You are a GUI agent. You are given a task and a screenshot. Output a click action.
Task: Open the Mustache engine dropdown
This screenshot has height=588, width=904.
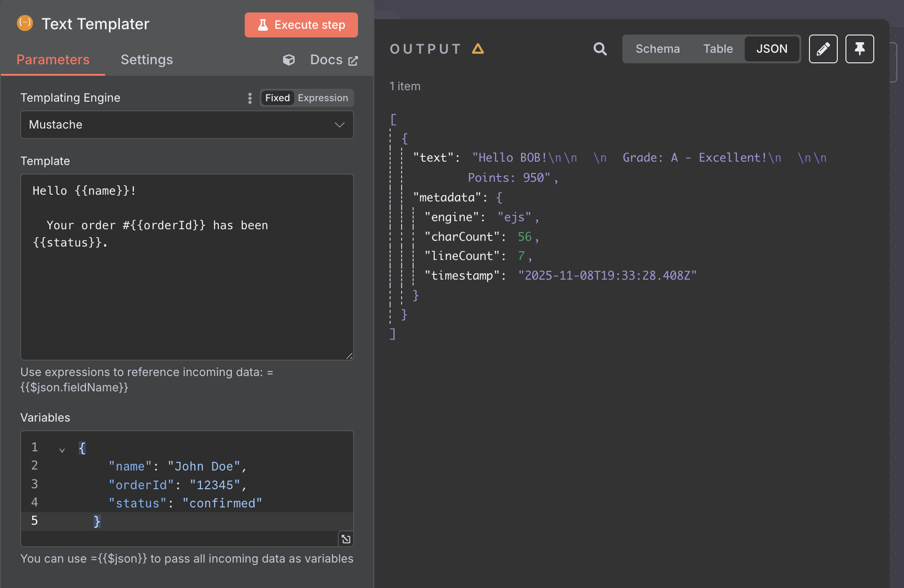187,125
